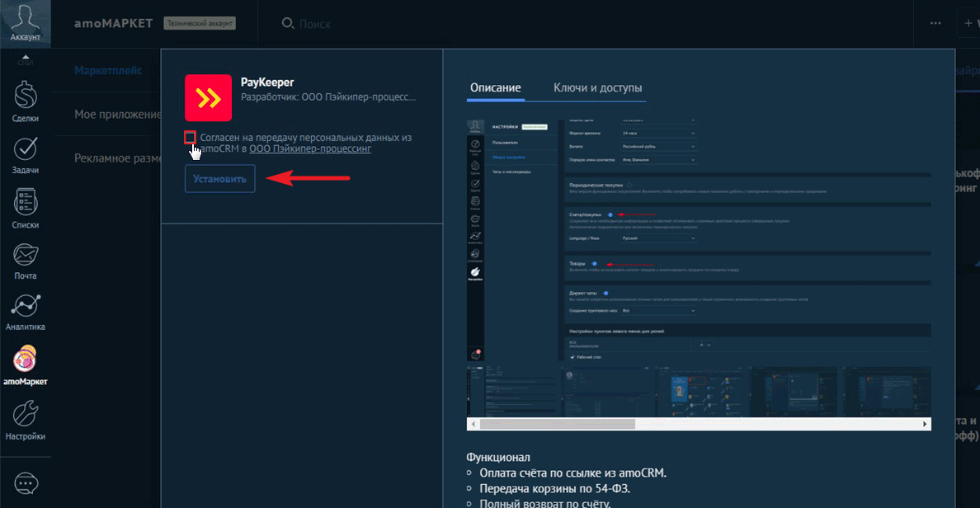Select the amoМаркет sidebar icon
Viewport: 980px width, 508px height.
tap(26, 359)
